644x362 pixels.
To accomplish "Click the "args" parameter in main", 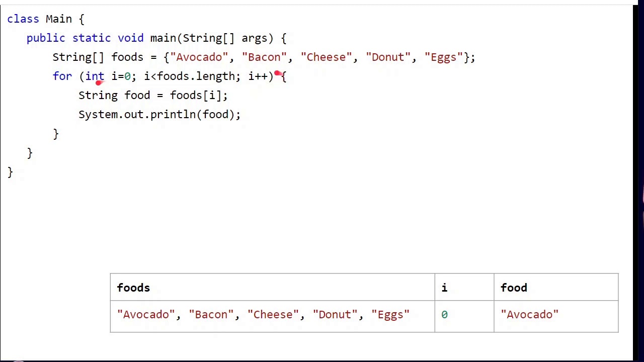I will (254, 38).
